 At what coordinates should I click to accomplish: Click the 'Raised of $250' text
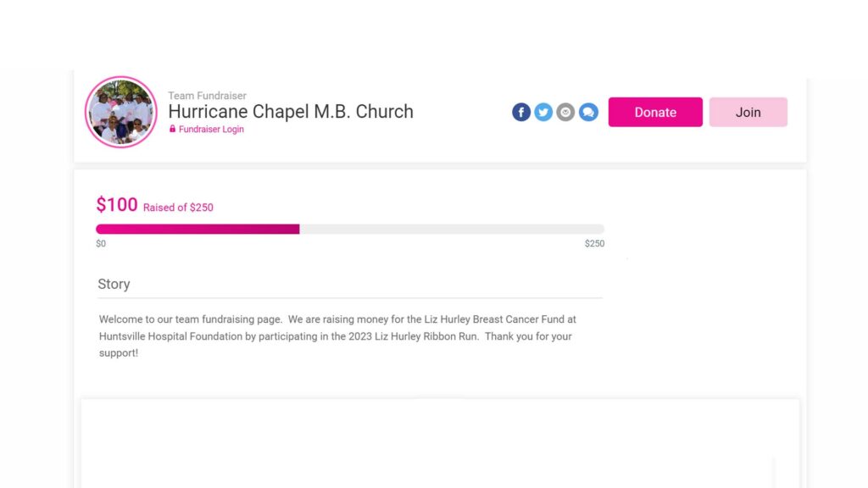pos(178,208)
